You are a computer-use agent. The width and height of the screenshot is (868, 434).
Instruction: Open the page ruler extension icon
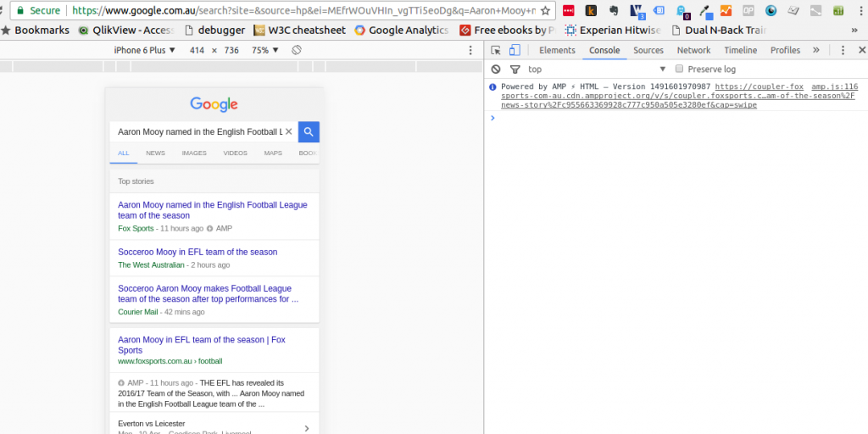(793, 10)
